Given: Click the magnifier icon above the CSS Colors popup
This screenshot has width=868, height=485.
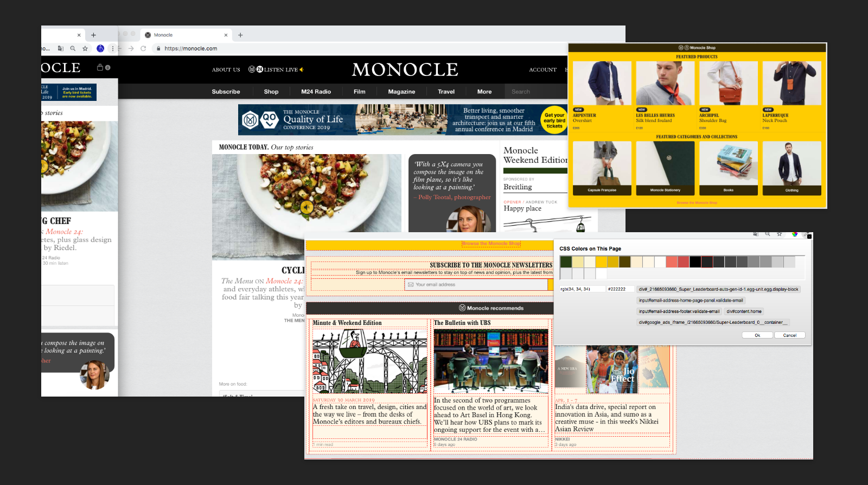Looking at the screenshot, I should [768, 234].
